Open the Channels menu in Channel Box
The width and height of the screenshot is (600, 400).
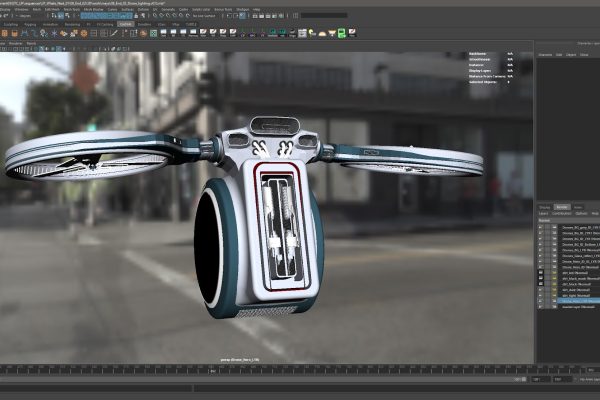545,55
